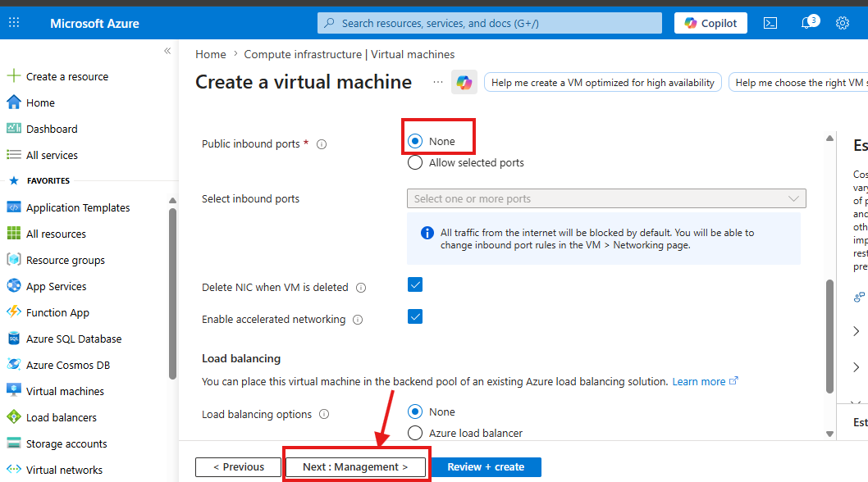Click the All services list icon

pos(14,154)
